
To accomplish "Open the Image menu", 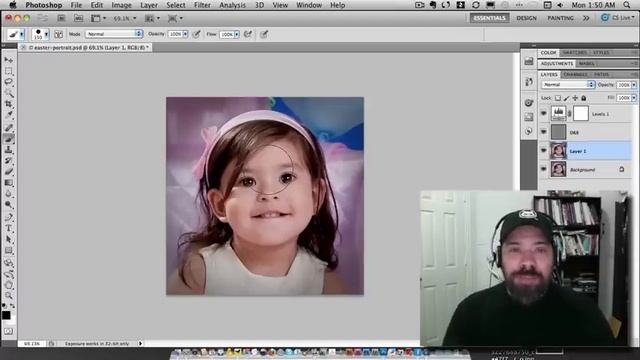I will pos(121,5).
